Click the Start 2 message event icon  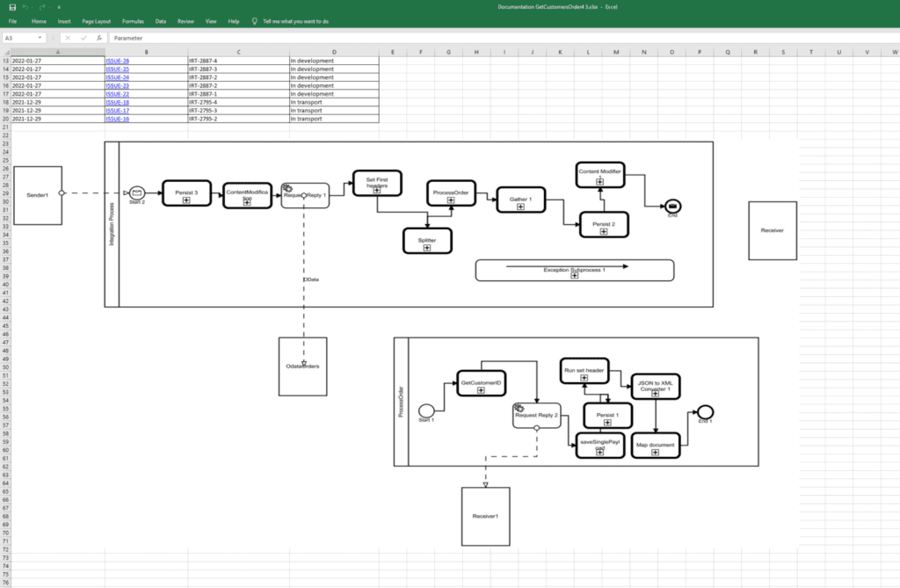click(136, 193)
